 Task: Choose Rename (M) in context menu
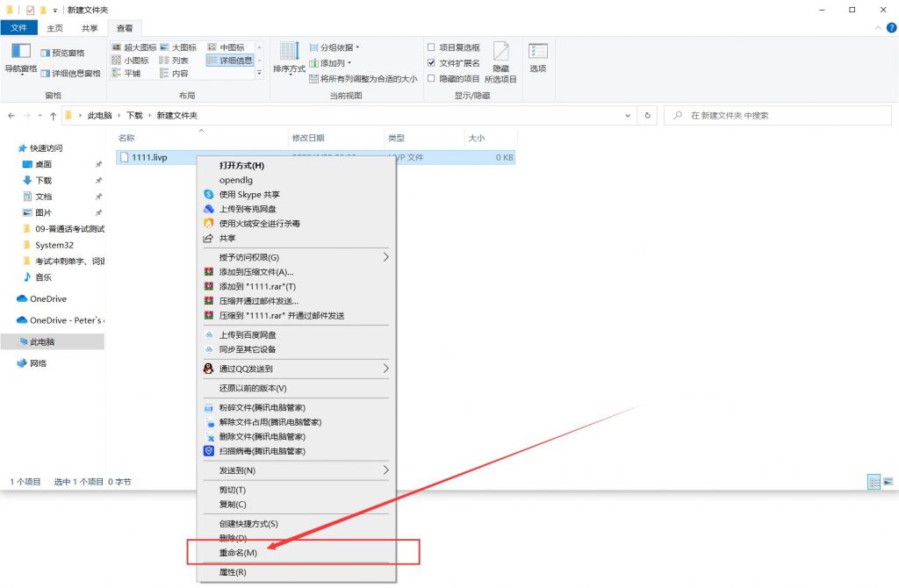point(296,553)
